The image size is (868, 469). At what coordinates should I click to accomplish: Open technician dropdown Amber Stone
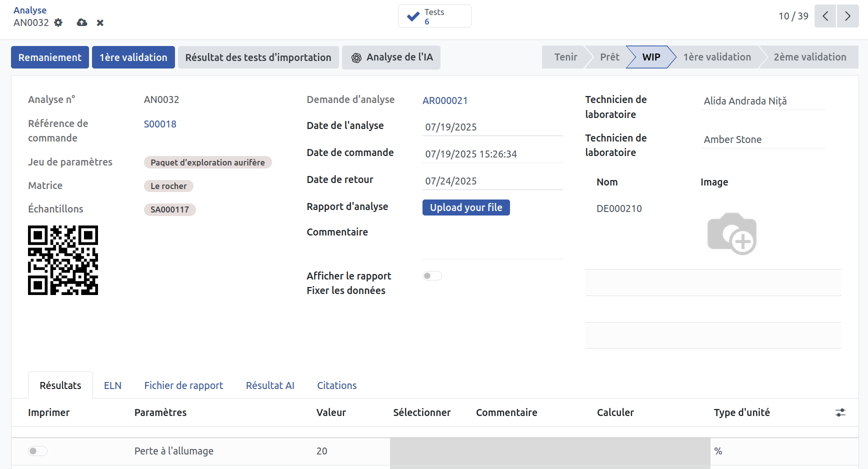click(763, 139)
